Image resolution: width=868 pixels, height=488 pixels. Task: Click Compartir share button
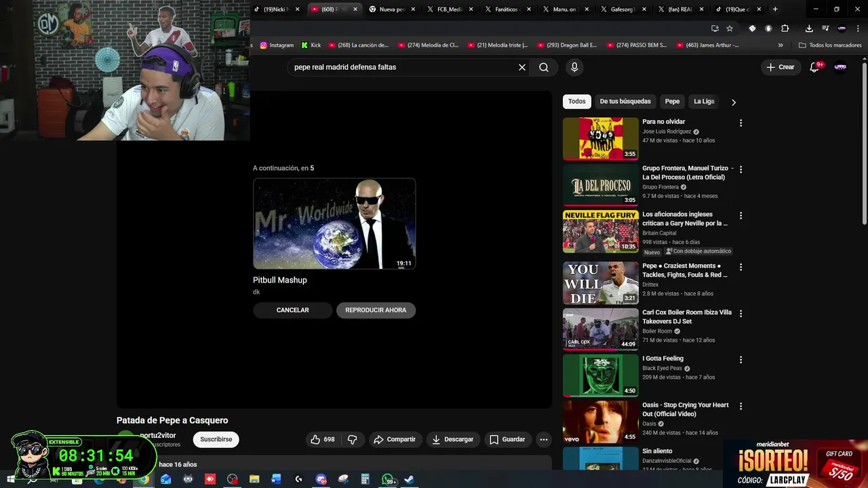coord(395,439)
